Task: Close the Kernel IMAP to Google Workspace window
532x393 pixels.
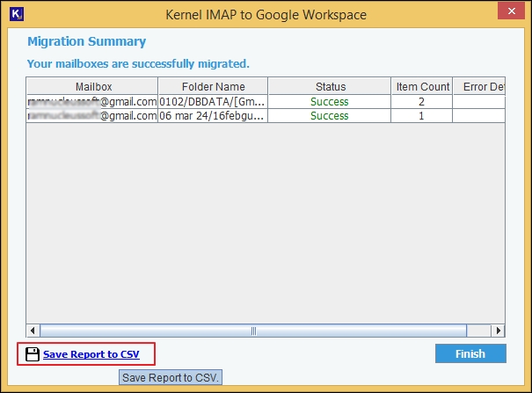Action: (511, 11)
